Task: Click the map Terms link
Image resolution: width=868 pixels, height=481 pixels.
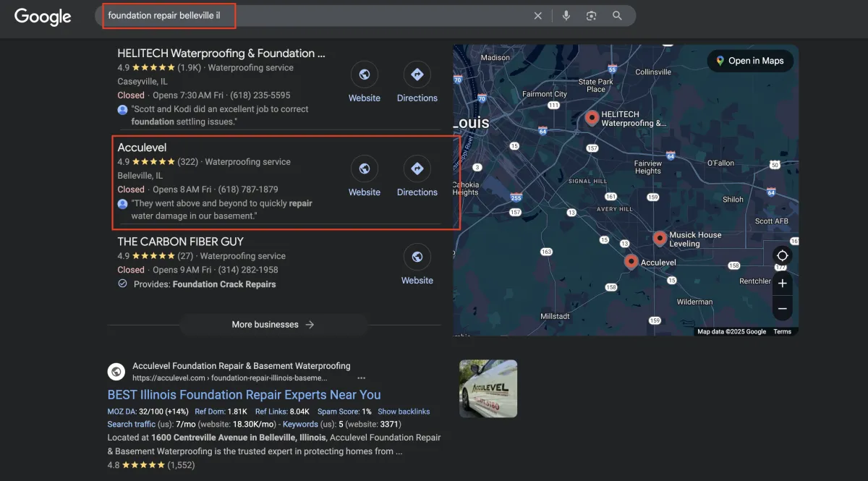Action: pos(782,332)
